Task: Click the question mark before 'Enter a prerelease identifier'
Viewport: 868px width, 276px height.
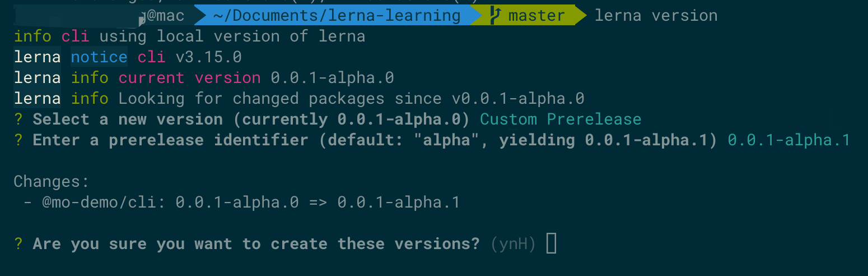Action: (x=19, y=140)
